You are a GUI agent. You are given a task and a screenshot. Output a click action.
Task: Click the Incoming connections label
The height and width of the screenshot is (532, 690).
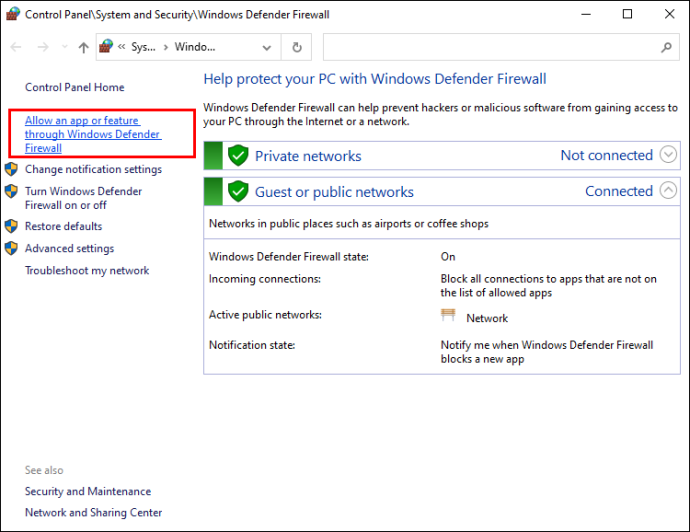click(x=265, y=279)
